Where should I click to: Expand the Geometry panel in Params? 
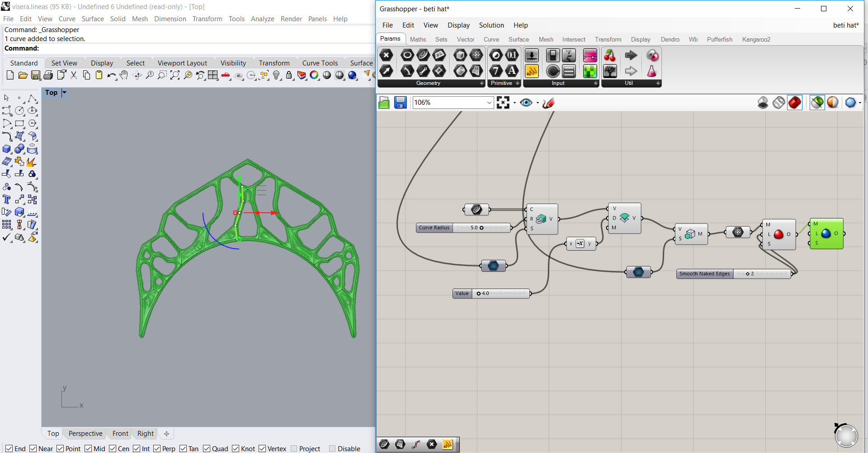point(482,83)
